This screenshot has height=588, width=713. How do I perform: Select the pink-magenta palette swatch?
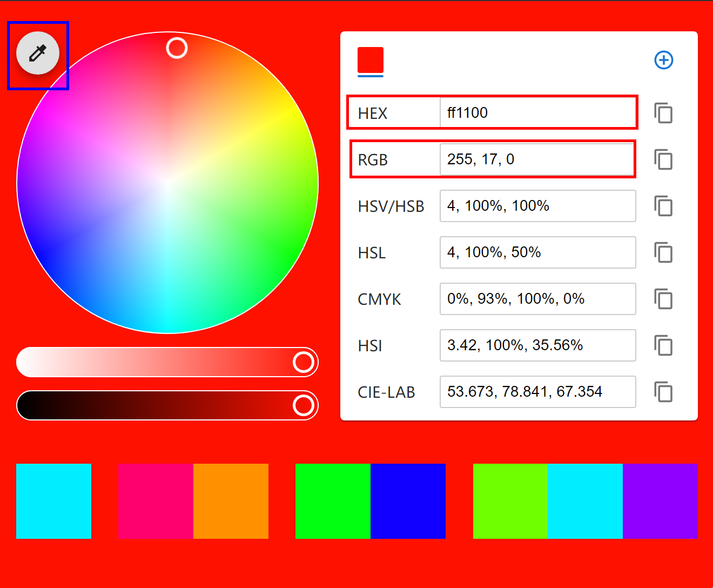coord(156,501)
